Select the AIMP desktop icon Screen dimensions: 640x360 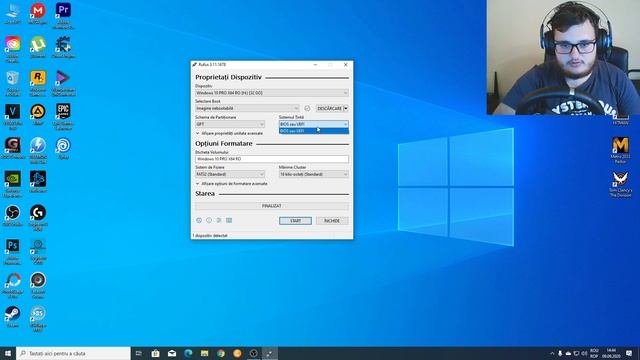tap(38, 114)
